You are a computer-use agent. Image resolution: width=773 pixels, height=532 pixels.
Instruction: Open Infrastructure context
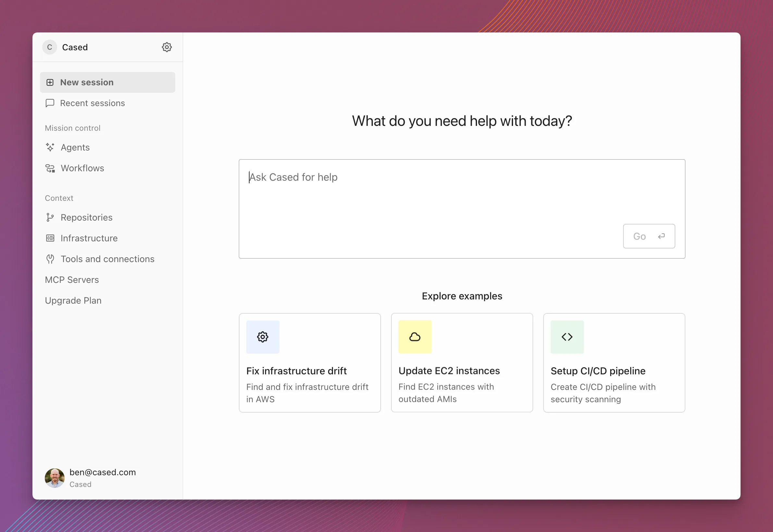pyautogui.click(x=107, y=238)
